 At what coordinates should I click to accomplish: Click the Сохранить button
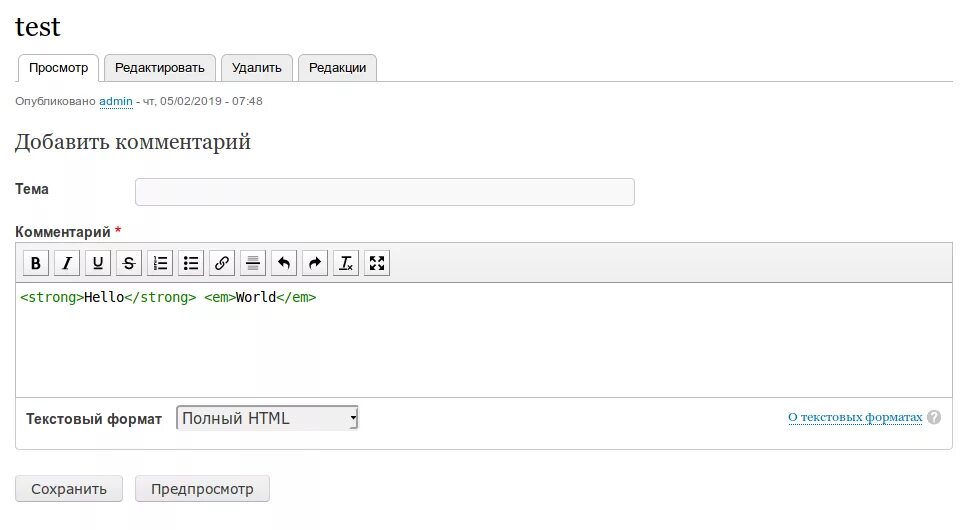coord(69,489)
